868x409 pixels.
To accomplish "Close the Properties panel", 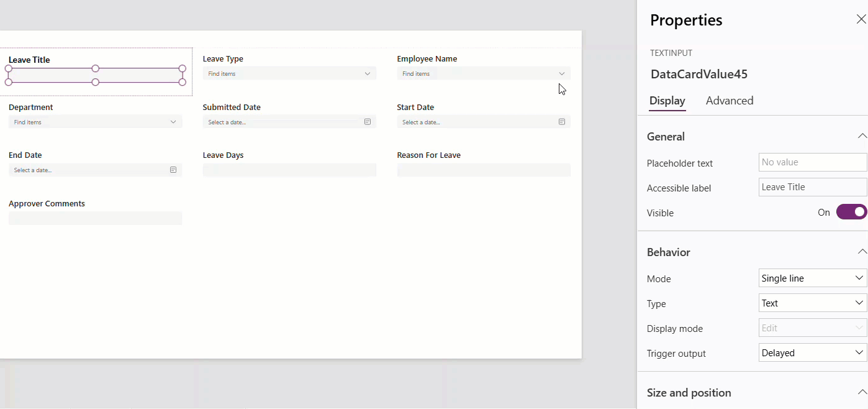I will [x=861, y=19].
